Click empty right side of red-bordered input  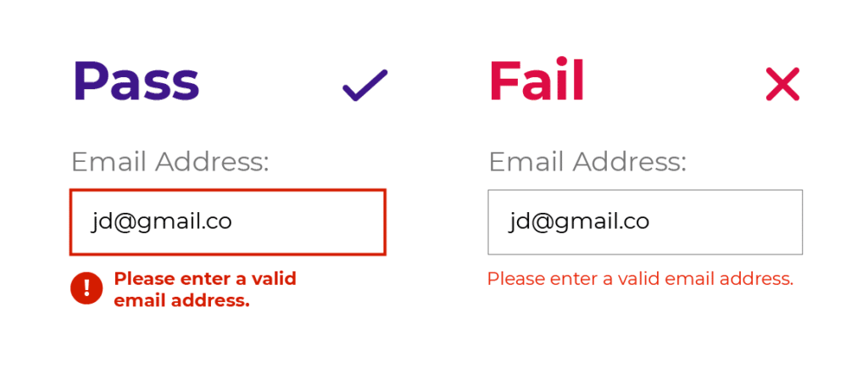[x=310, y=222]
